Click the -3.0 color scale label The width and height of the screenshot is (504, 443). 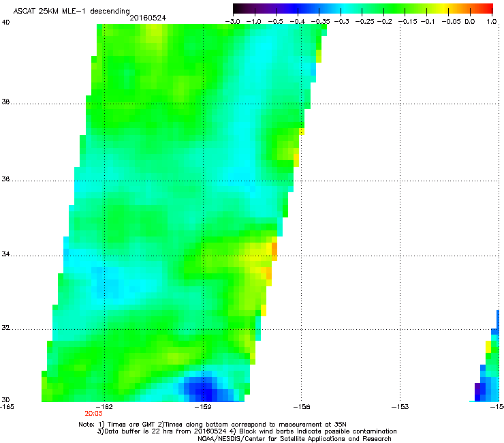(232, 22)
